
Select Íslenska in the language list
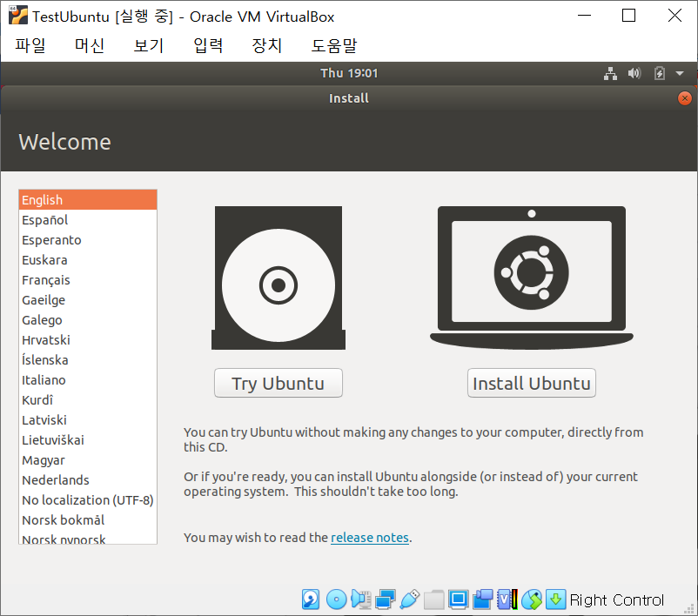(x=88, y=360)
